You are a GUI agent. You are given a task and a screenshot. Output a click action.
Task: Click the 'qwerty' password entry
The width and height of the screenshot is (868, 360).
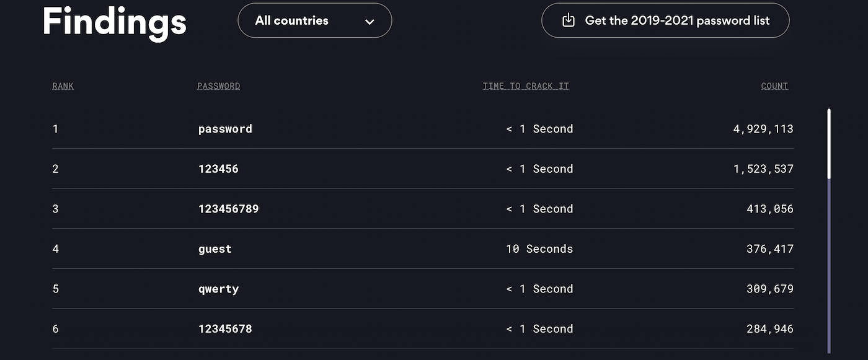[x=218, y=289]
